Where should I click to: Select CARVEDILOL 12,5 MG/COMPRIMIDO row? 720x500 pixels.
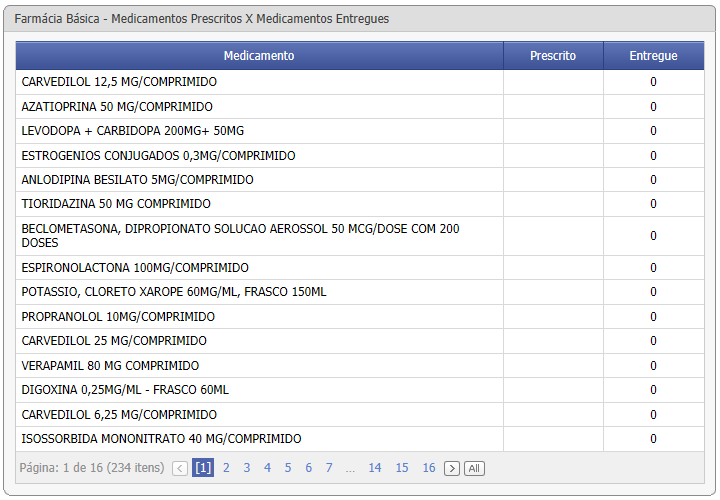coord(360,82)
